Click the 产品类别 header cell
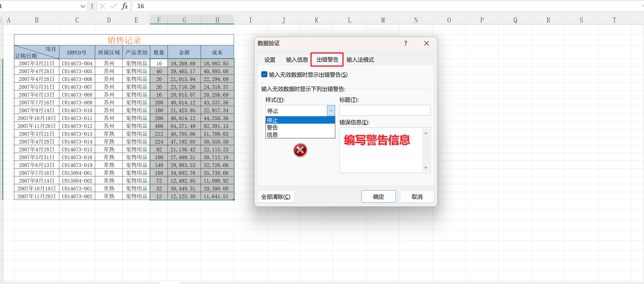This screenshot has height=284, width=644. (136, 52)
